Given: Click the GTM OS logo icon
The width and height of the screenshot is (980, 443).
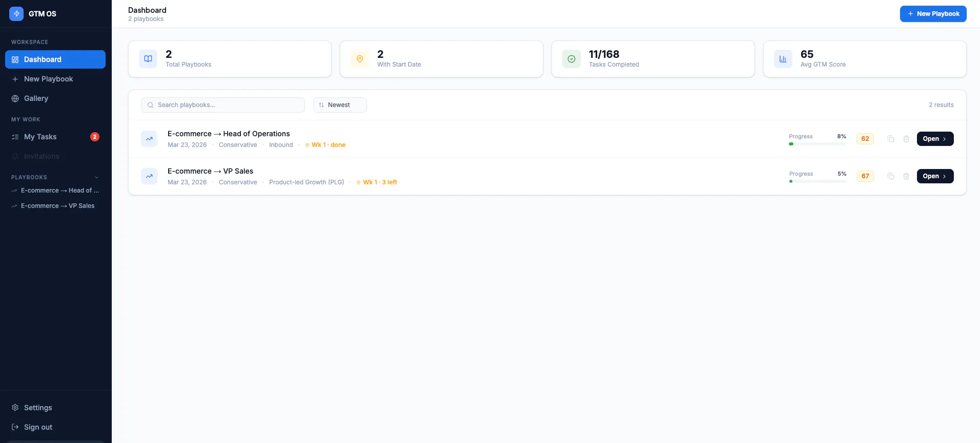Looking at the screenshot, I should pos(16,14).
